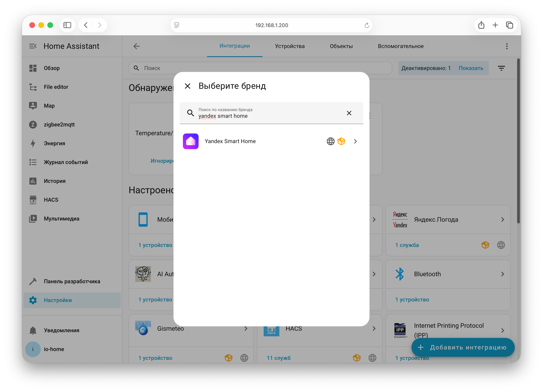The width and height of the screenshot is (543, 392).
Task: Open the three-dot overflow menu
Action: [507, 46]
